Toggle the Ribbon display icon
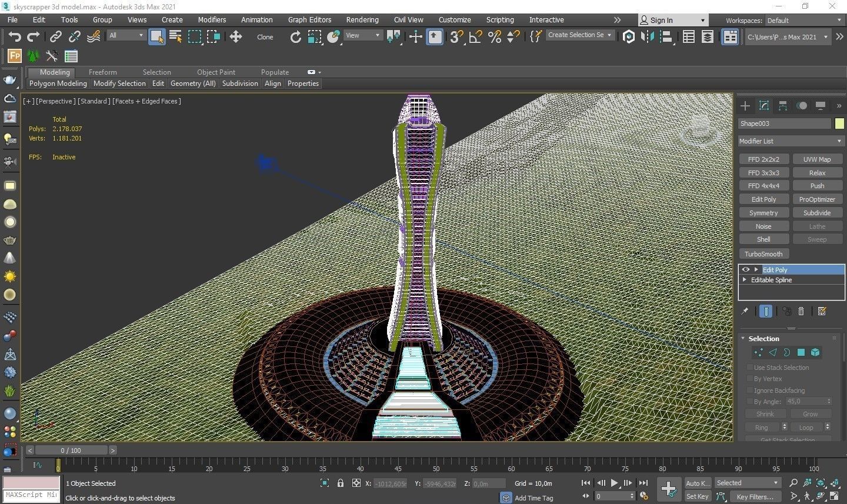847x504 pixels. (730, 37)
